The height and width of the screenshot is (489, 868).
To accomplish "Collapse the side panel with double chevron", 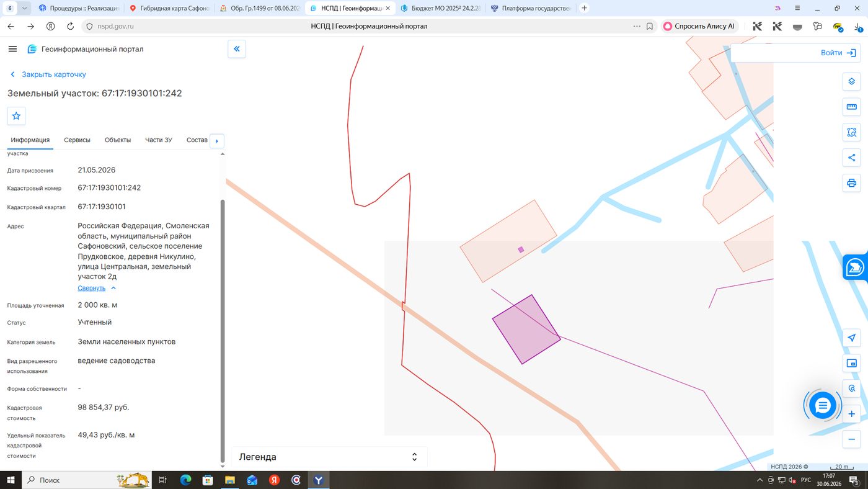I will (237, 49).
